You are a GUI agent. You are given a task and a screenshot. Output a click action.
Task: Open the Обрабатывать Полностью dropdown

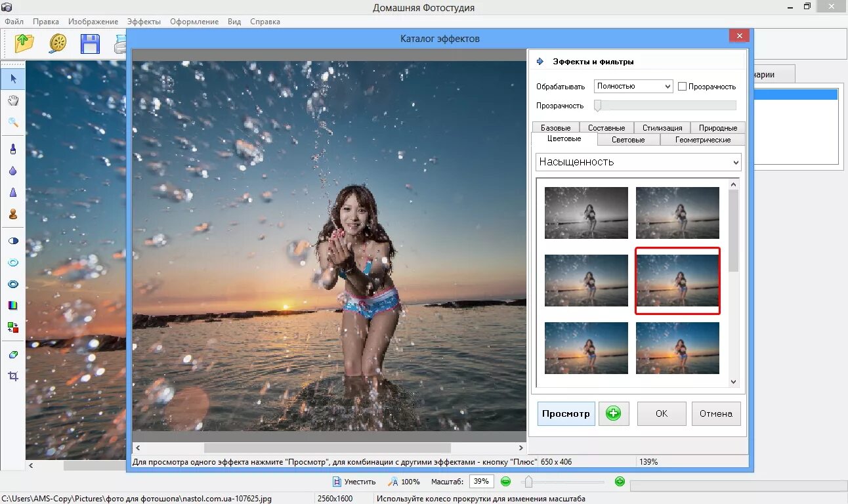pos(633,86)
